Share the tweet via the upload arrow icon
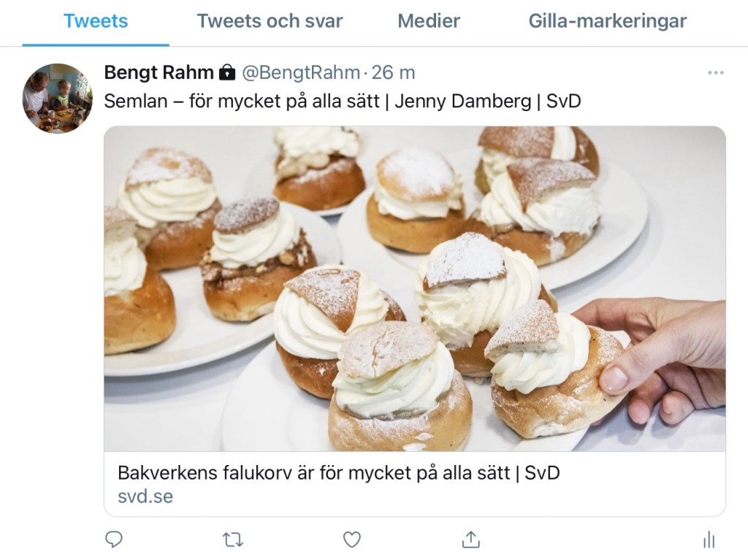Screen dimensions: 748x560 tap(471, 540)
